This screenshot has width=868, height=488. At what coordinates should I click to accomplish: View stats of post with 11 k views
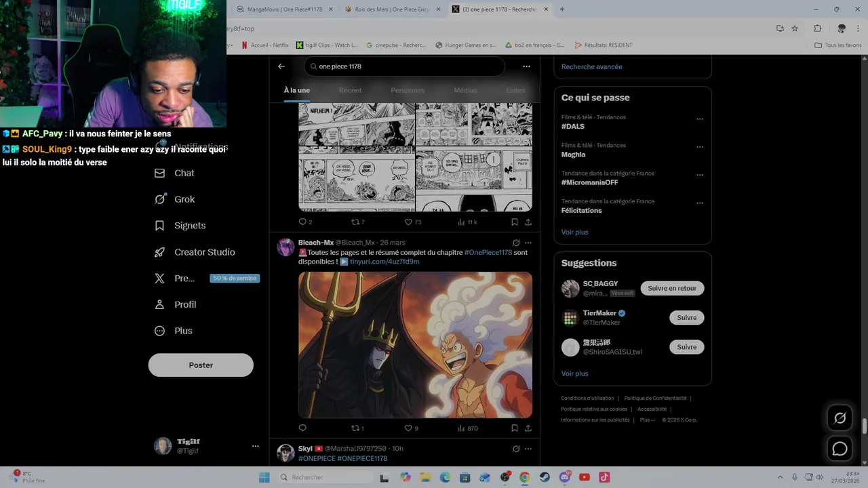pos(467,222)
